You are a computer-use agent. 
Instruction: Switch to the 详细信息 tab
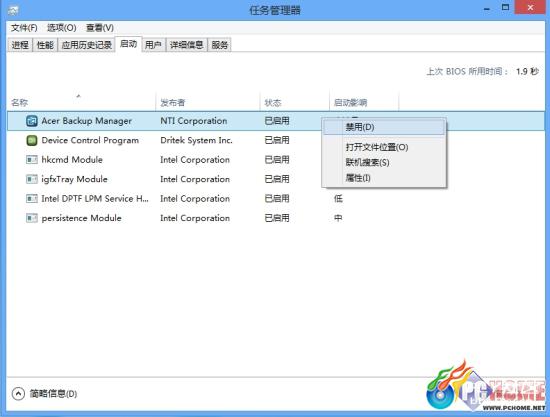click(x=187, y=45)
